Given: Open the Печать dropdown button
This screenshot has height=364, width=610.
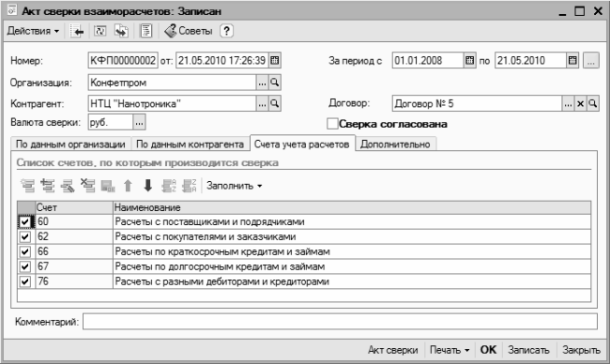Looking at the screenshot, I should coord(450,350).
